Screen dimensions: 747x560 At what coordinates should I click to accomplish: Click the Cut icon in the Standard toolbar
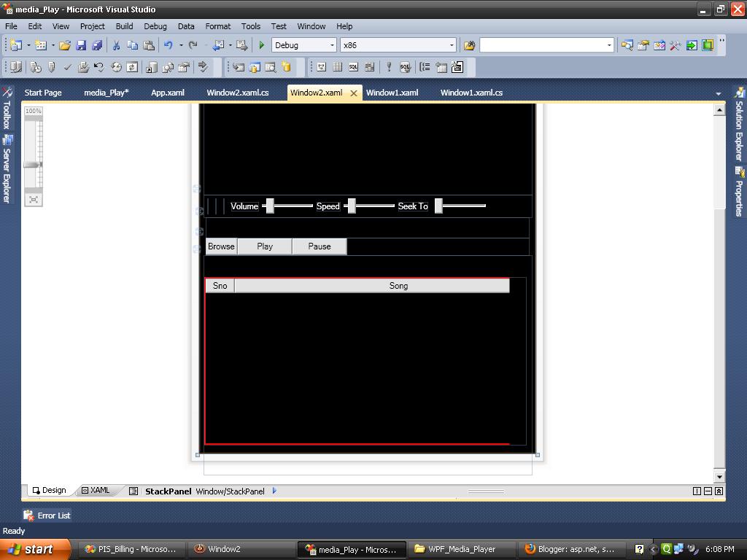[x=117, y=44]
